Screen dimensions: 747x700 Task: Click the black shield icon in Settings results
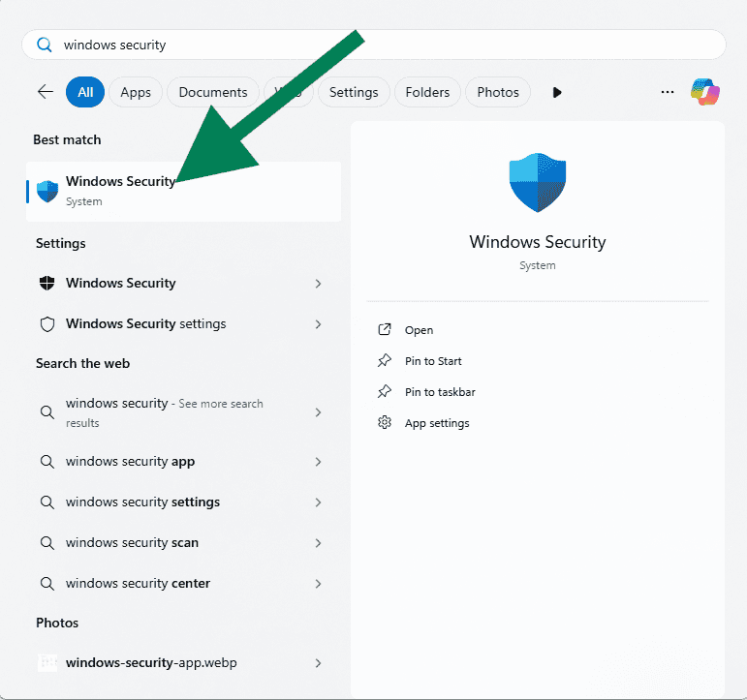click(x=47, y=283)
